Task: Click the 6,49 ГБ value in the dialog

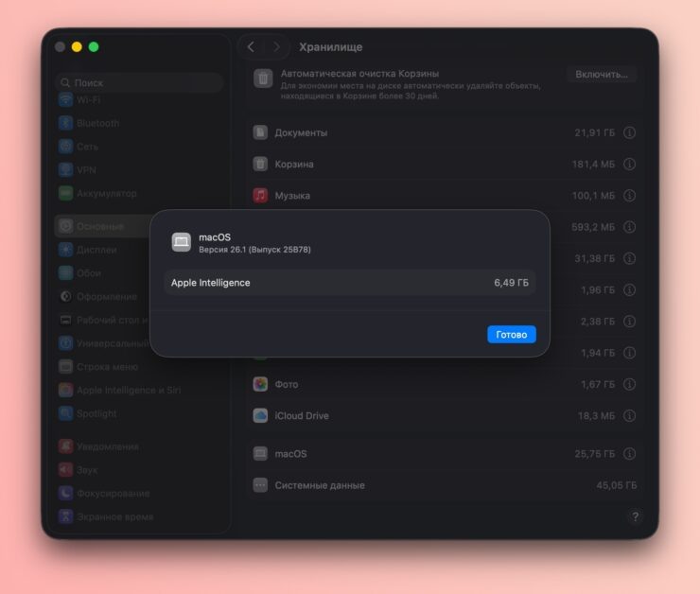Action: click(511, 283)
